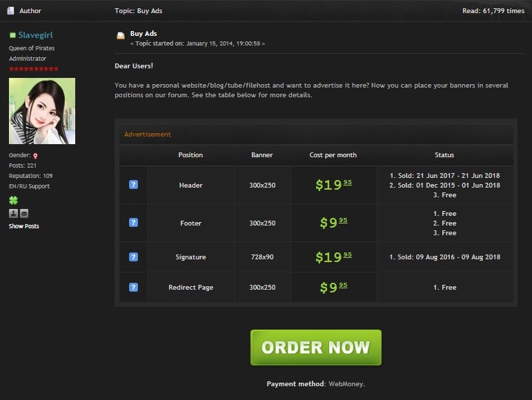
Task: Click the 'Administrator' label
Action: [28, 59]
